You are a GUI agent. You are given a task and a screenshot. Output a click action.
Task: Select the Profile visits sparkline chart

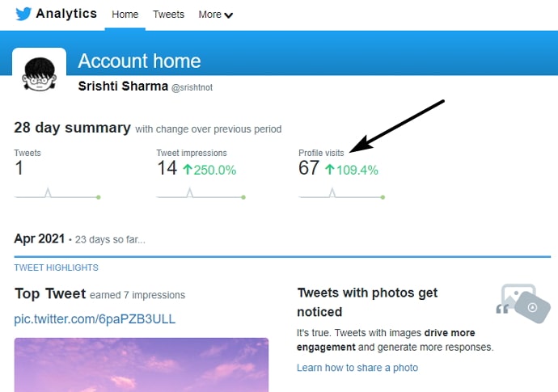(341, 193)
